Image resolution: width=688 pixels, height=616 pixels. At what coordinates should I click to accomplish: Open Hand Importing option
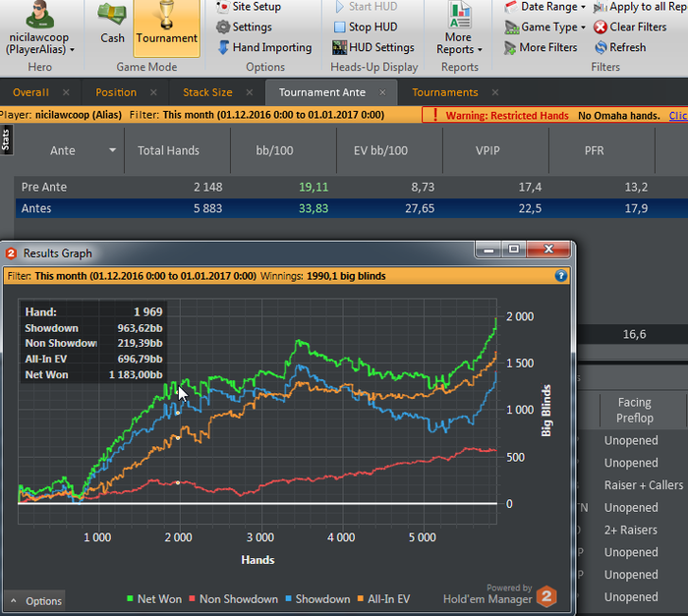[x=264, y=47]
